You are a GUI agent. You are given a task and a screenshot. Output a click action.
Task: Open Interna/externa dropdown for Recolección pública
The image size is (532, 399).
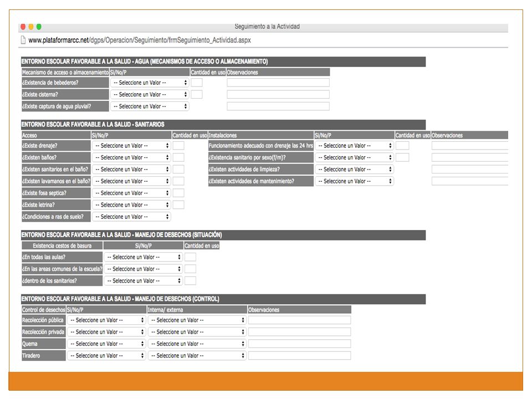click(197, 320)
